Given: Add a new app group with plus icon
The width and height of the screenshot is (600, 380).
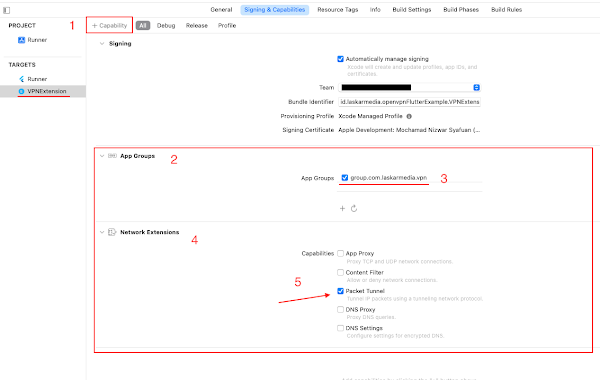Looking at the screenshot, I should (342, 208).
